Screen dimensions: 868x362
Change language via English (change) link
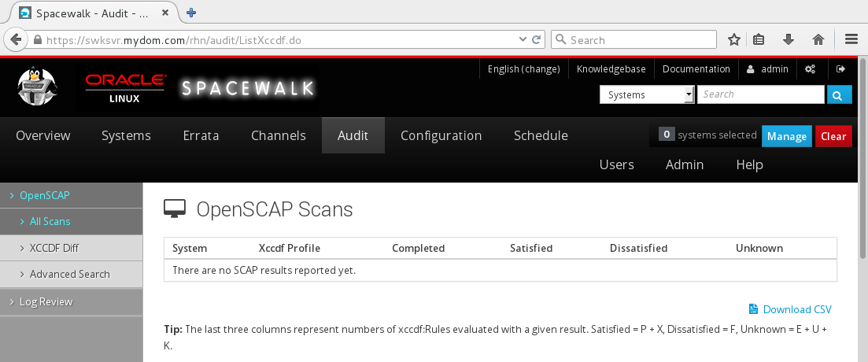523,69
